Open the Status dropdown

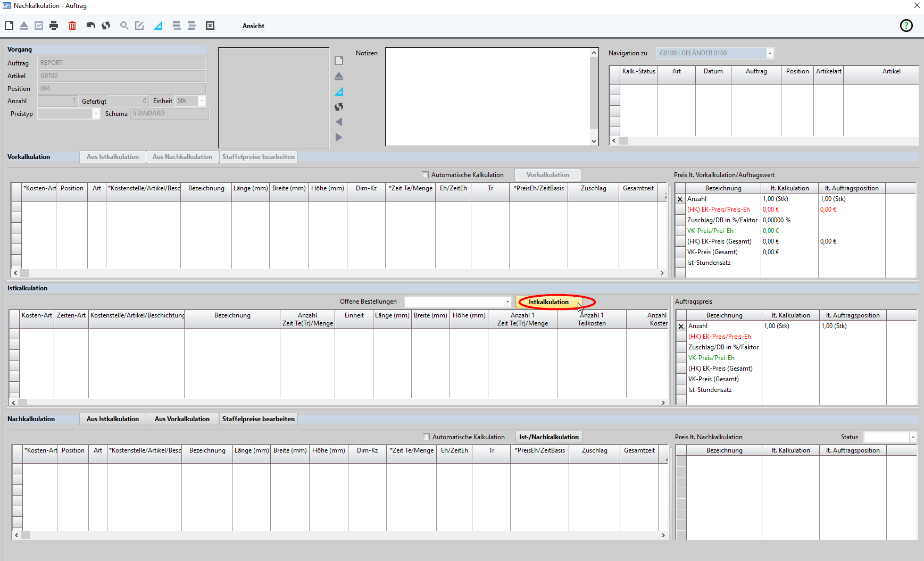tap(913, 437)
